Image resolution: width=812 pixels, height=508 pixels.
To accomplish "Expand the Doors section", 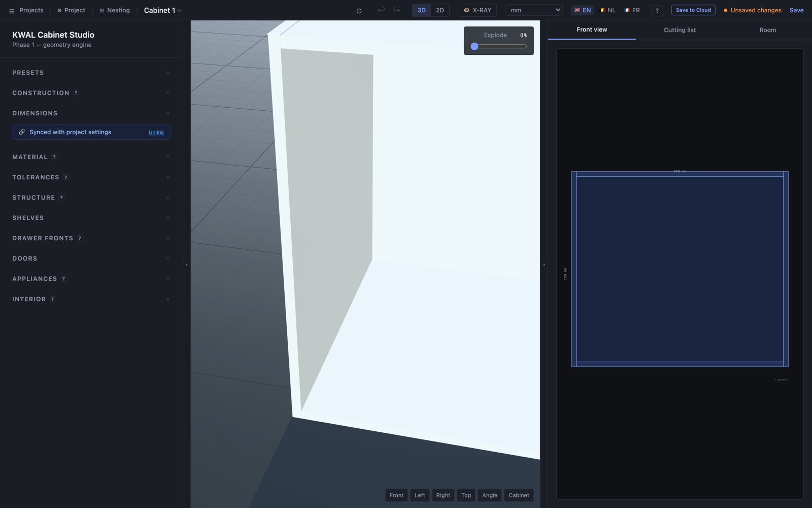I will 91,259.
